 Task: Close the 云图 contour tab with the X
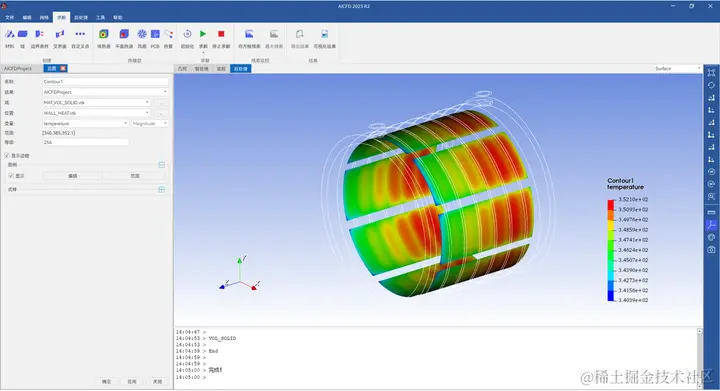(63, 68)
